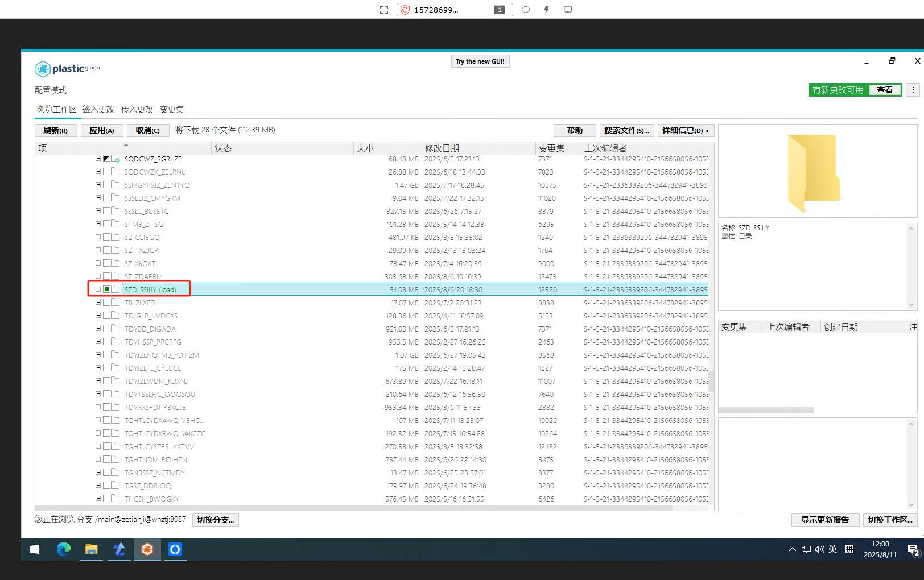
Task: Click the fullscreen icon in top bar
Action: point(384,10)
